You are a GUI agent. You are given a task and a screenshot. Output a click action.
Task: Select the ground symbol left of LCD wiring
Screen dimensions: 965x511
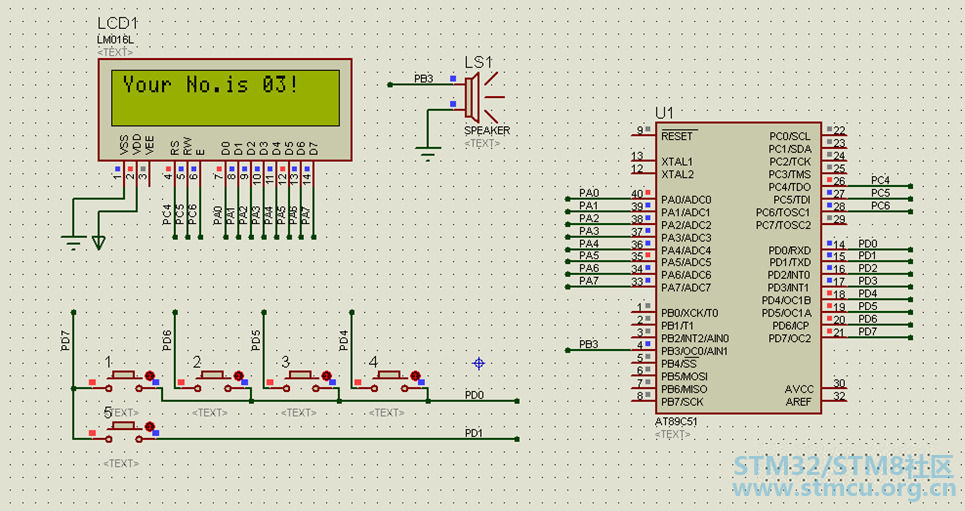73,243
